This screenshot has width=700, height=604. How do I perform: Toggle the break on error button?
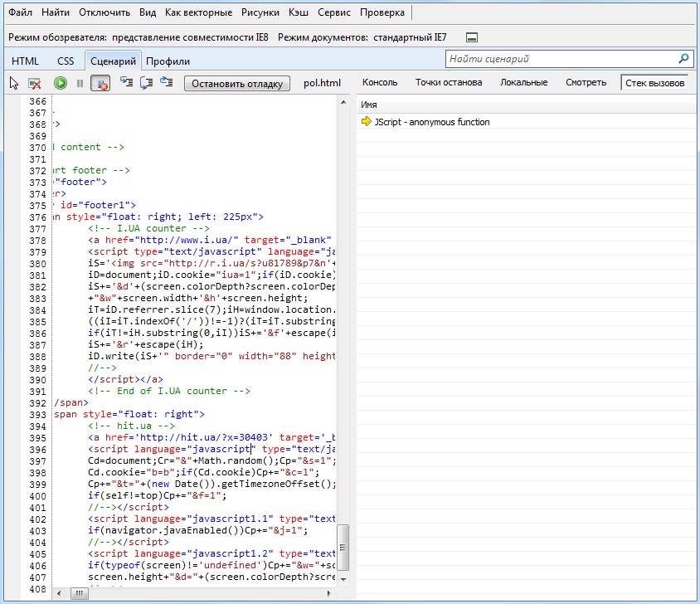pos(100,83)
